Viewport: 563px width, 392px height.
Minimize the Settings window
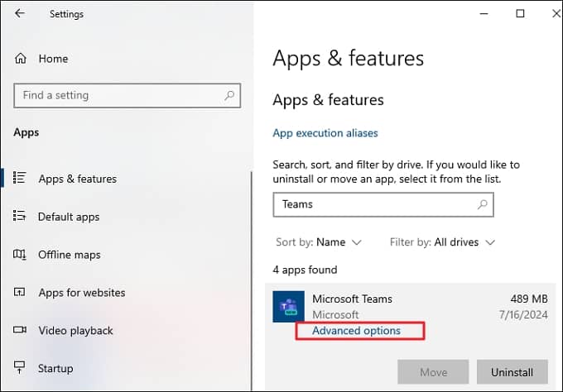[x=484, y=13]
